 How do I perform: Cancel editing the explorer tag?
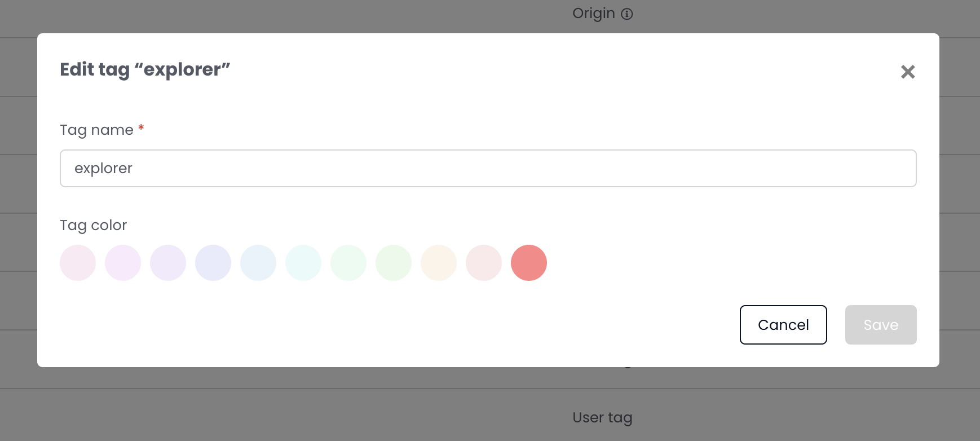(x=783, y=325)
